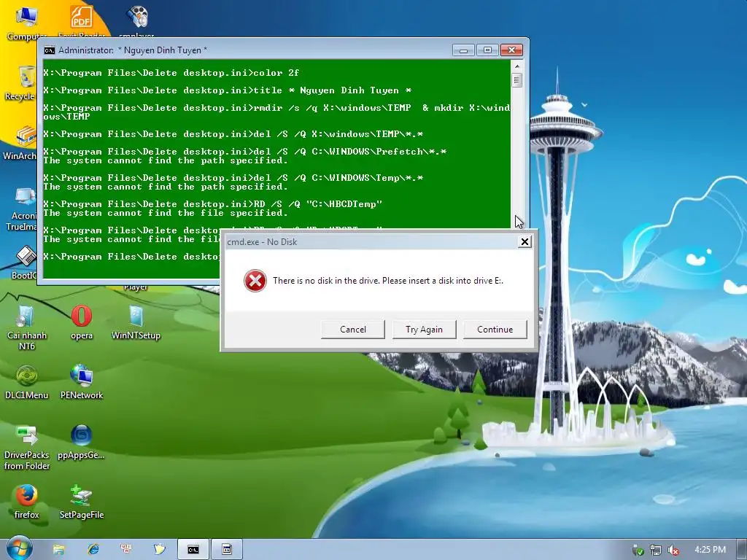Click the 'RD /S /Q "C:\HBCDTemp"' line
The height and width of the screenshot is (560, 747).
point(212,204)
